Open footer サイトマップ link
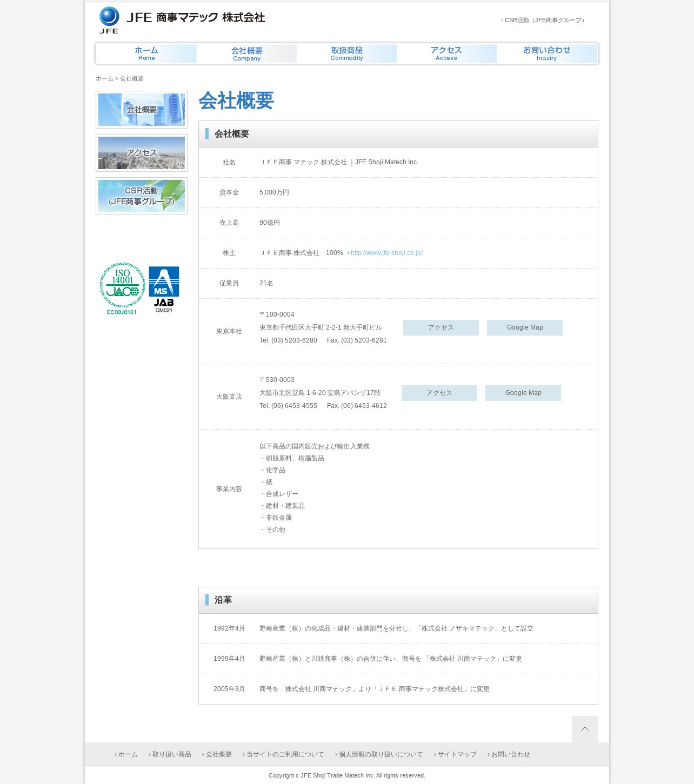694x784 pixels. (x=455, y=754)
